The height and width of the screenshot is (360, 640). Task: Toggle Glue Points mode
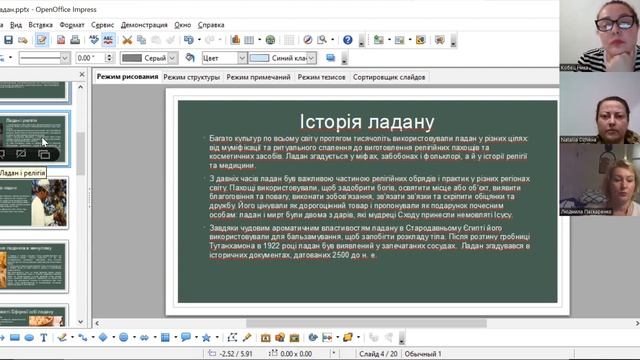(247, 338)
